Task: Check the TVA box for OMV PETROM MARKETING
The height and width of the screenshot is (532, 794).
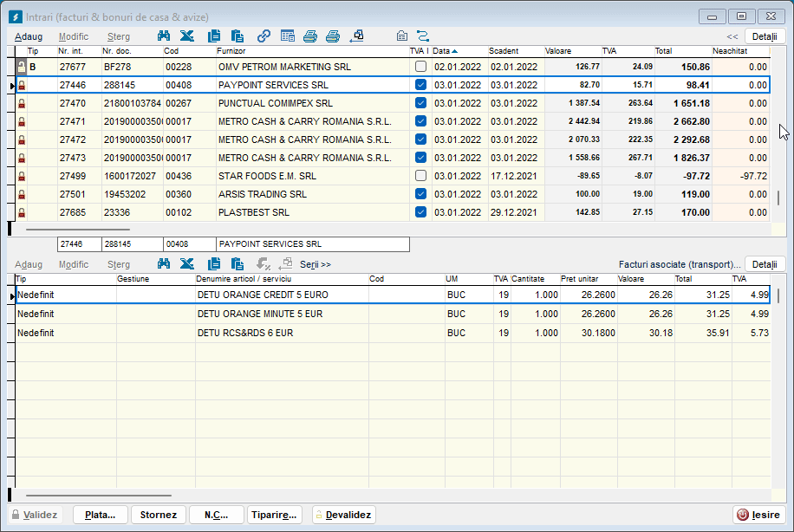Action: (420, 67)
